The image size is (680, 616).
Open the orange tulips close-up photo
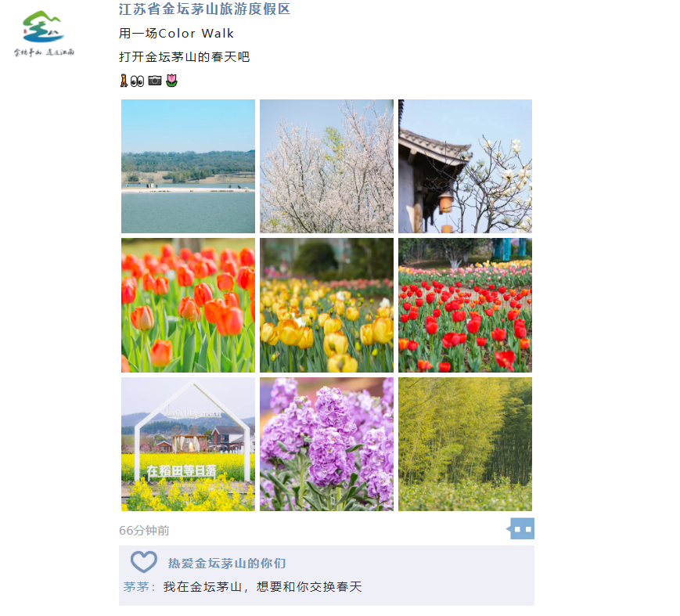pyautogui.click(x=188, y=305)
